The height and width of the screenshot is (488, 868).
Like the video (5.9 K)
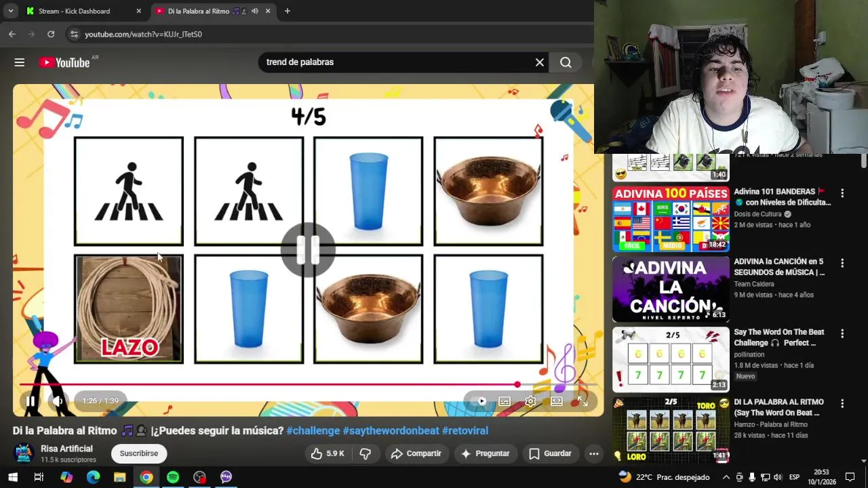pyautogui.click(x=328, y=453)
